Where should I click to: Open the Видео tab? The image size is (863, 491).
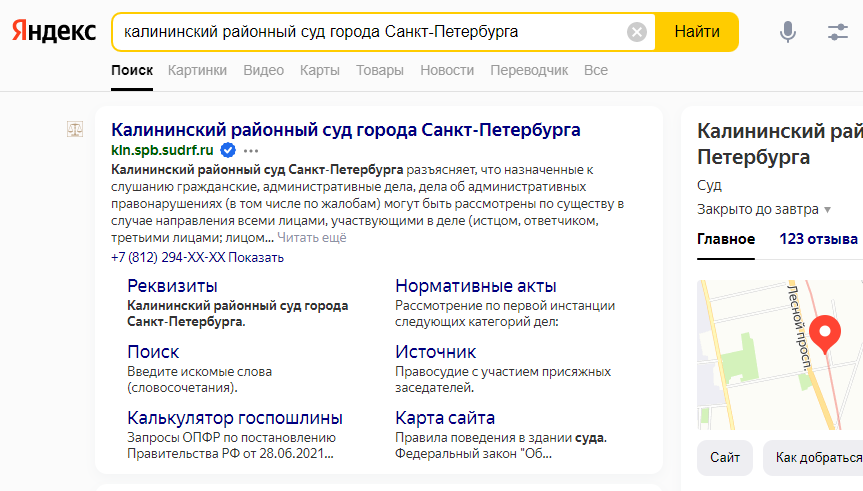pos(264,70)
